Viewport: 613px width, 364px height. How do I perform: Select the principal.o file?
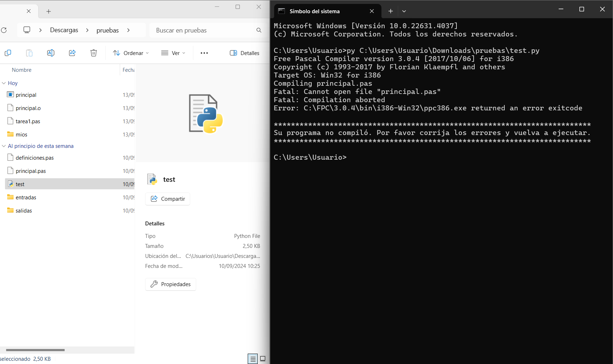coord(28,108)
